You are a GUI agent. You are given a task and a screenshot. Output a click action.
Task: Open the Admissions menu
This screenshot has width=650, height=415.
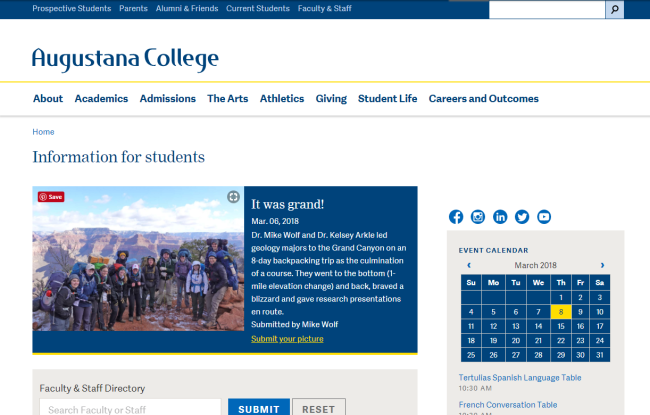pos(167,99)
